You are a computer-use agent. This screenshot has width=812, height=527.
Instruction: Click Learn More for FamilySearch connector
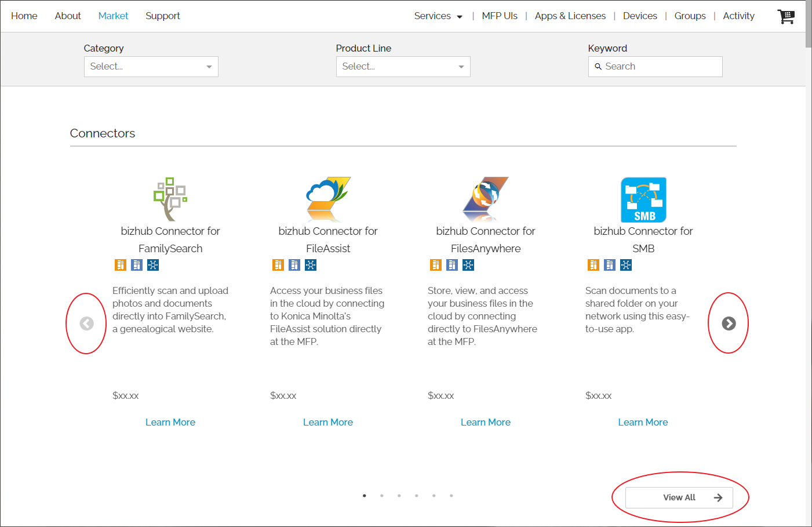click(170, 422)
